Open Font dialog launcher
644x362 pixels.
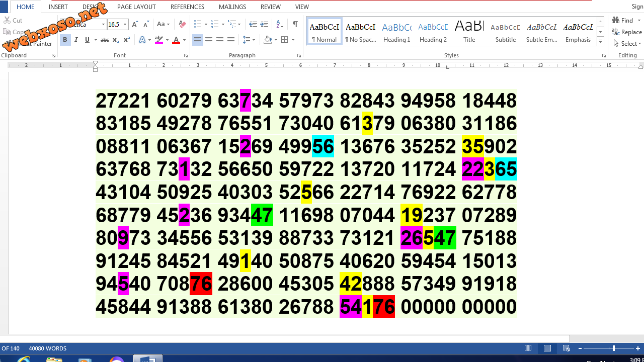click(x=186, y=55)
